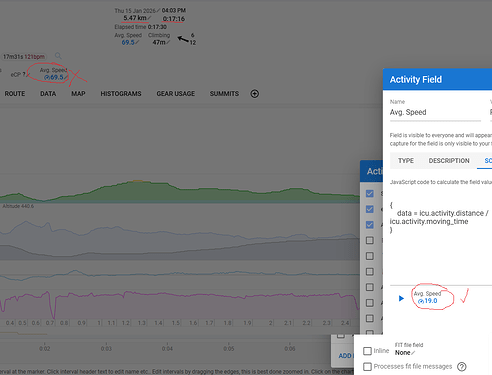The height and width of the screenshot is (375, 492).
Task: Open the DATA tab
Action: pos(48,94)
